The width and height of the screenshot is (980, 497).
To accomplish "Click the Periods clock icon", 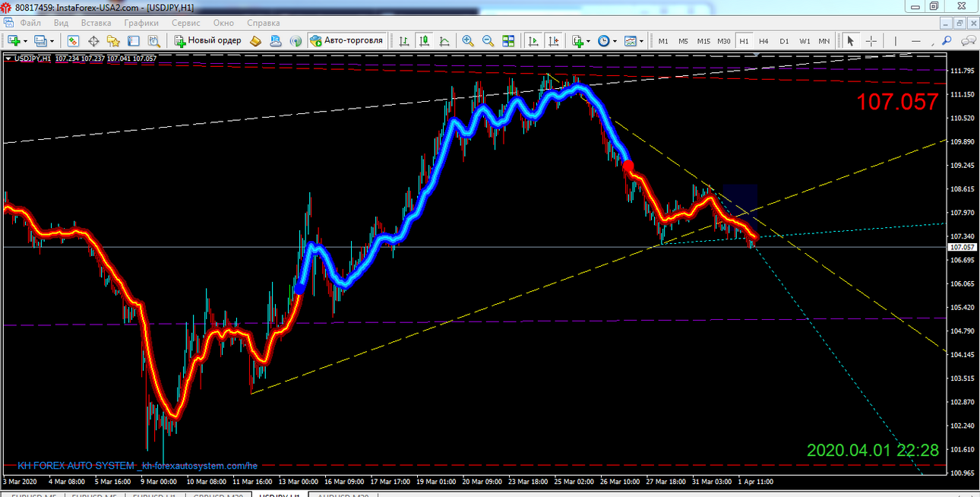I will [604, 40].
